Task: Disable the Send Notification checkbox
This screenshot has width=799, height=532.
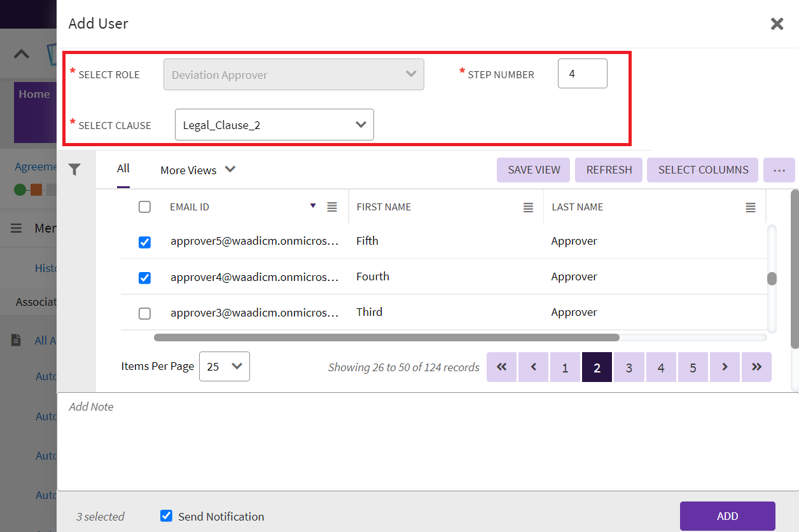Action: [x=166, y=515]
